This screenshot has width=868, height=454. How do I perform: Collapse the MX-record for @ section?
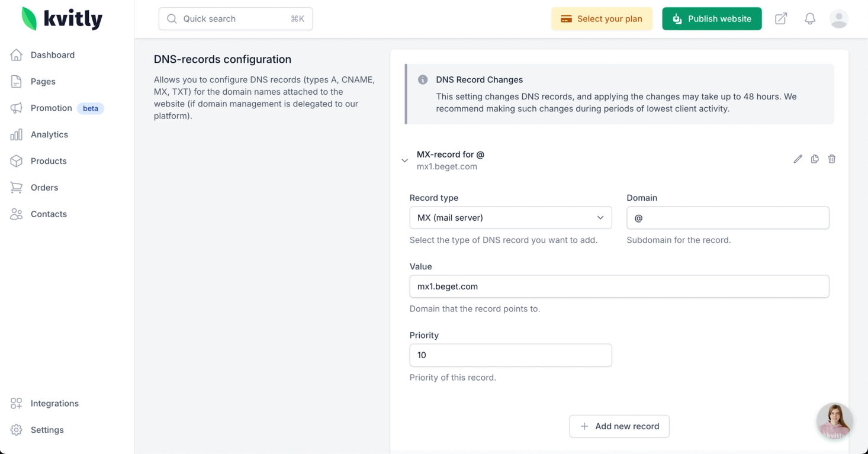[x=405, y=160]
